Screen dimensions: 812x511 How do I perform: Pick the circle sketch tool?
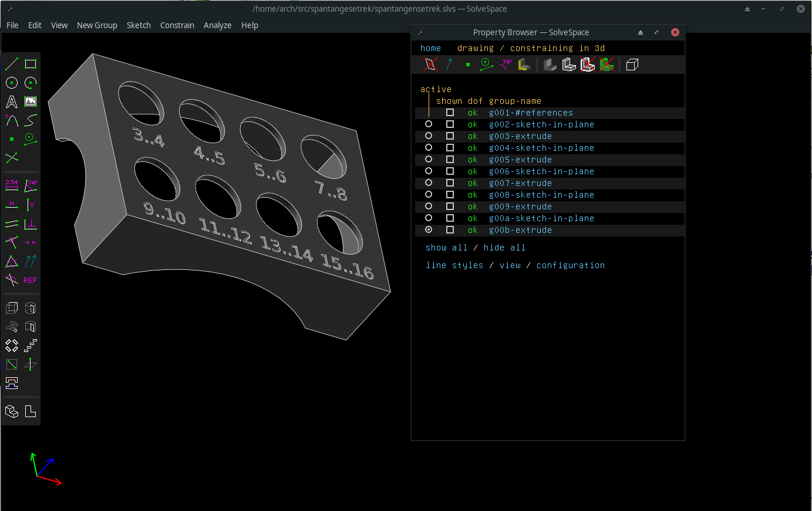(x=12, y=83)
